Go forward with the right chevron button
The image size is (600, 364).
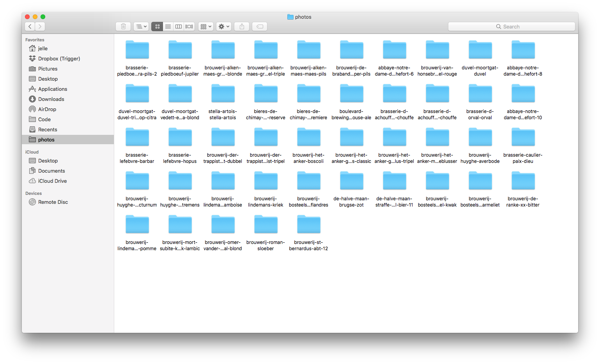[40, 27]
